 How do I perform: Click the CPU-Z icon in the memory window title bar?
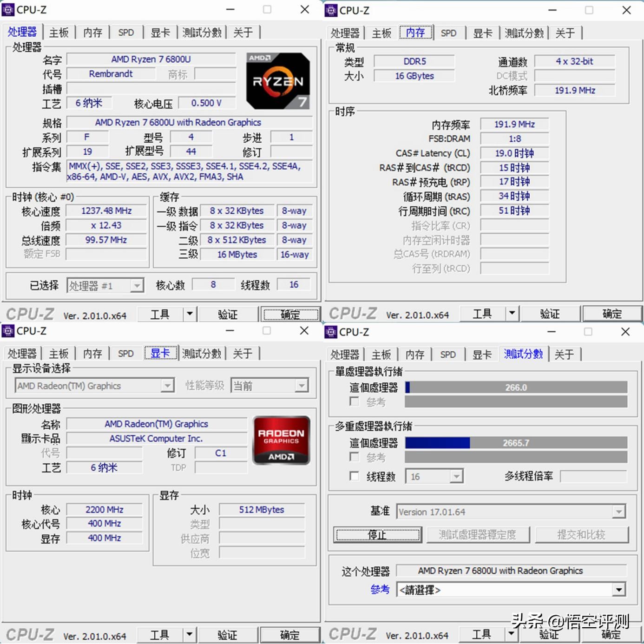[x=330, y=10]
